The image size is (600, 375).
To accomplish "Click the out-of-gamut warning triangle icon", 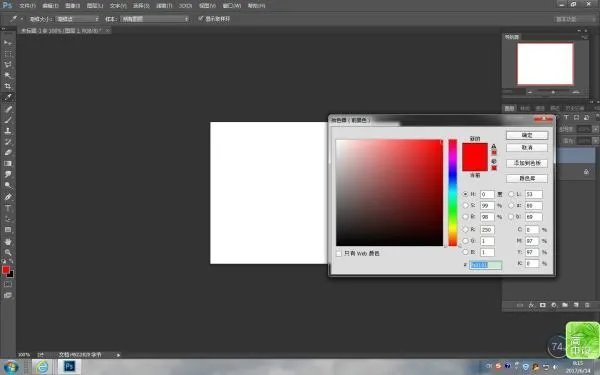I will coord(494,146).
